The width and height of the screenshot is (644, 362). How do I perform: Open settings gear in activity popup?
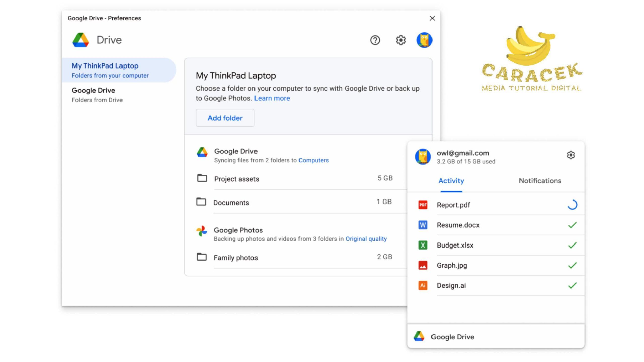coord(571,155)
